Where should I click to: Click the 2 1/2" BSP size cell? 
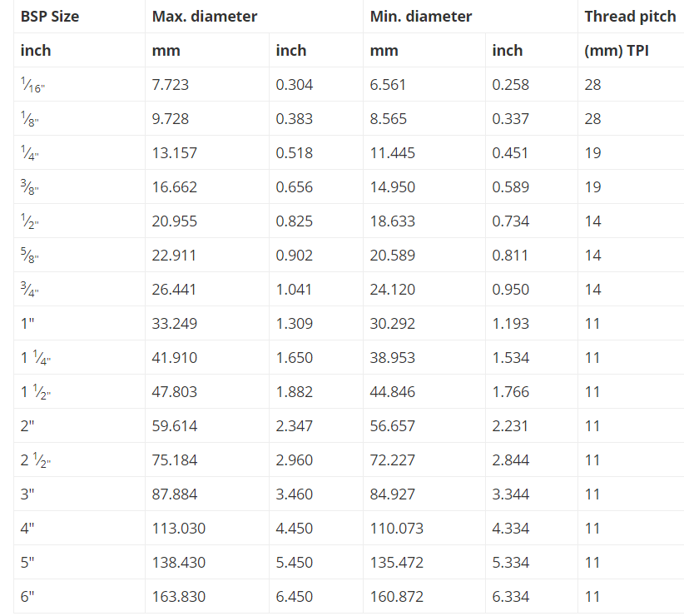[x=79, y=460]
